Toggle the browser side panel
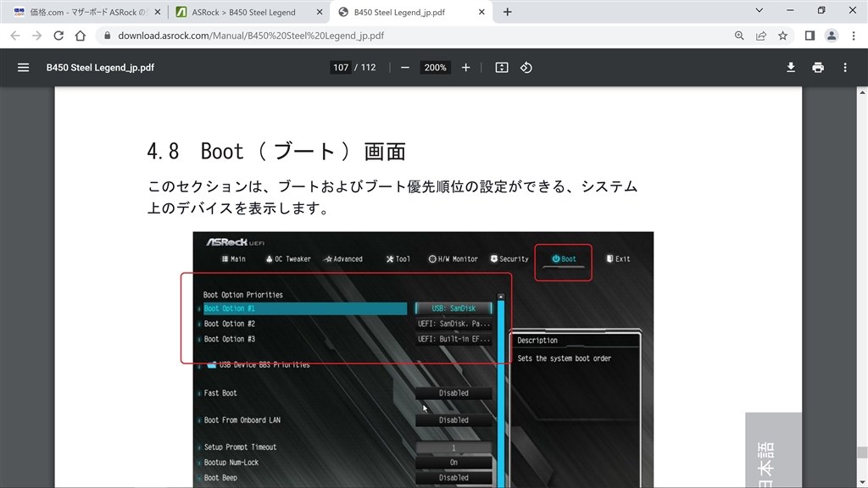Image resolution: width=868 pixels, height=488 pixels. point(810,36)
